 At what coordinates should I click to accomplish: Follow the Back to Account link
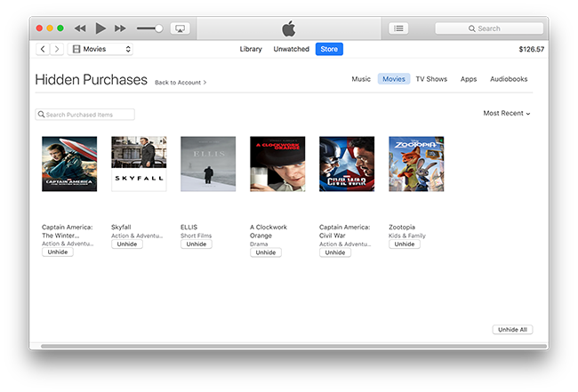(x=180, y=83)
